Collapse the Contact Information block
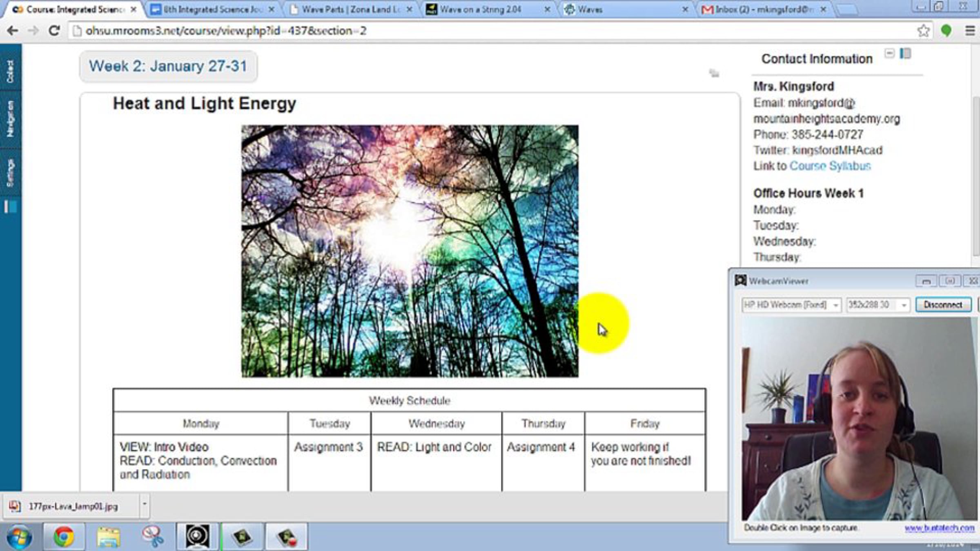The width and height of the screenshot is (980, 551). (x=890, y=53)
